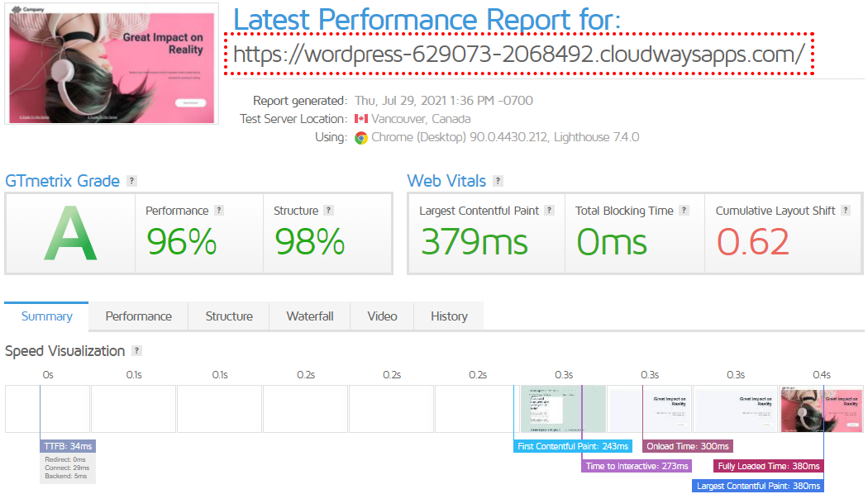The height and width of the screenshot is (494, 868).
Task: Switch to the Waterfall tab
Action: 308,316
